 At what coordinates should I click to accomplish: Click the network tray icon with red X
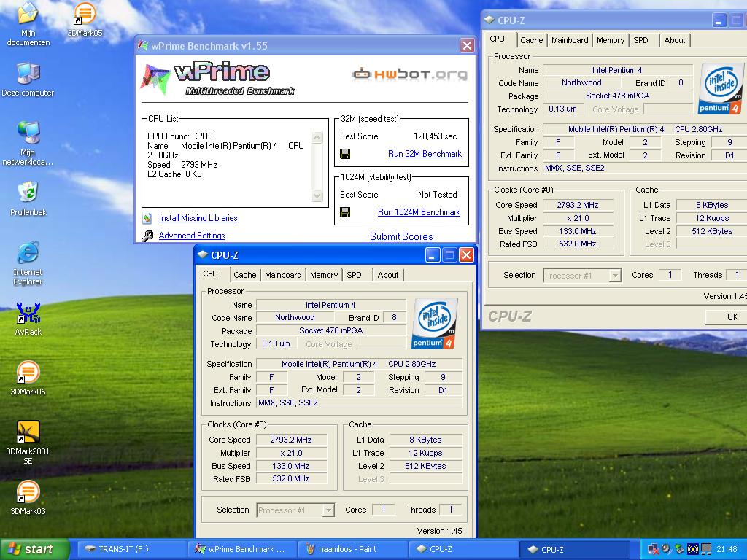[x=654, y=549]
